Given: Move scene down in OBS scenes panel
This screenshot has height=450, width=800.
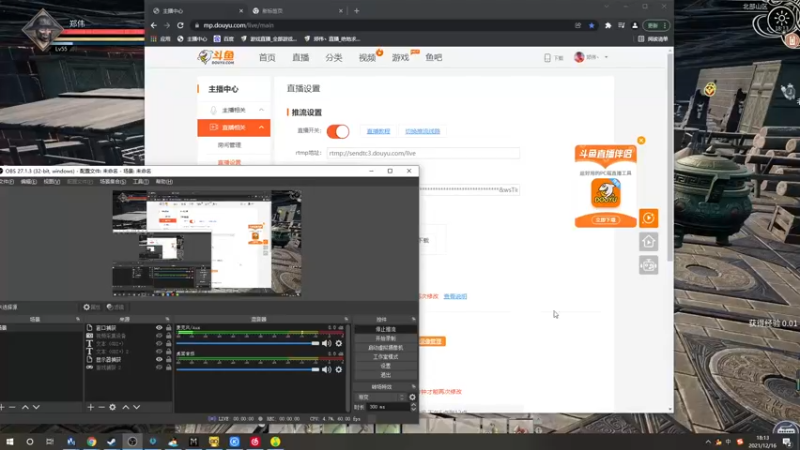Looking at the screenshot, I should click(36, 407).
